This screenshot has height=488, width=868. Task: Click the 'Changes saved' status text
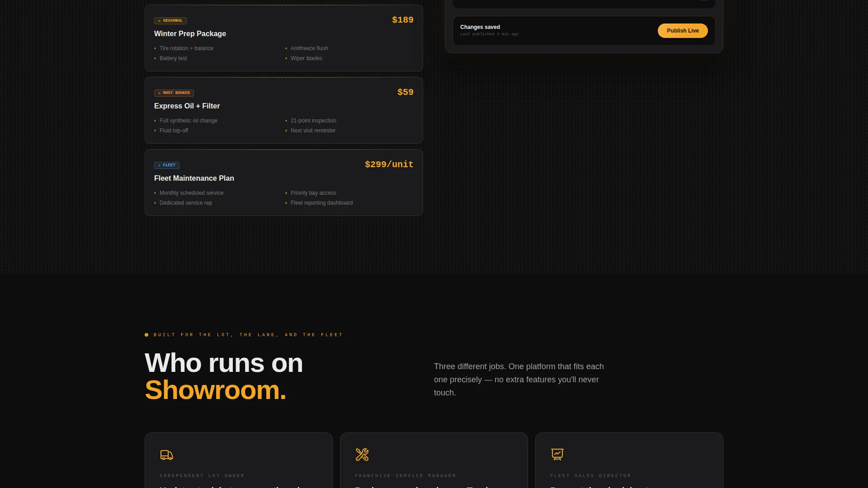coord(480,27)
